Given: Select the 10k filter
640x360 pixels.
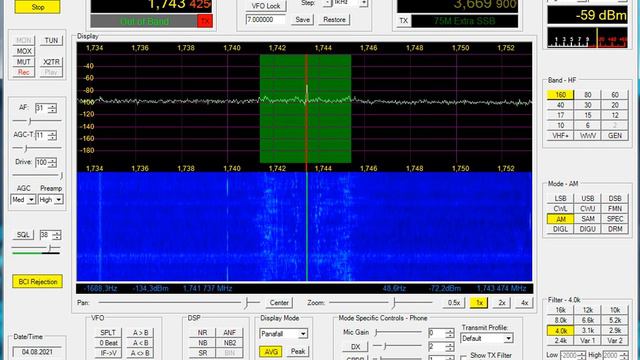Looking at the screenshot, I should click(x=615, y=310).
